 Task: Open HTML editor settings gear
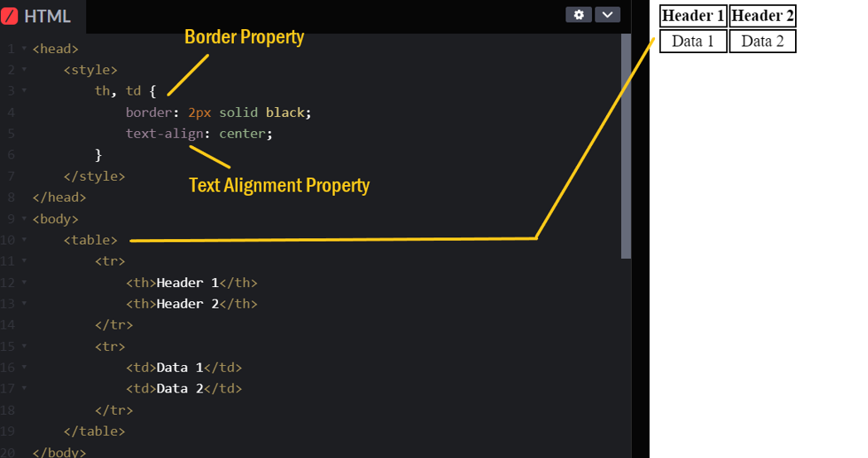pyautogui.click(x=578, y=14)
